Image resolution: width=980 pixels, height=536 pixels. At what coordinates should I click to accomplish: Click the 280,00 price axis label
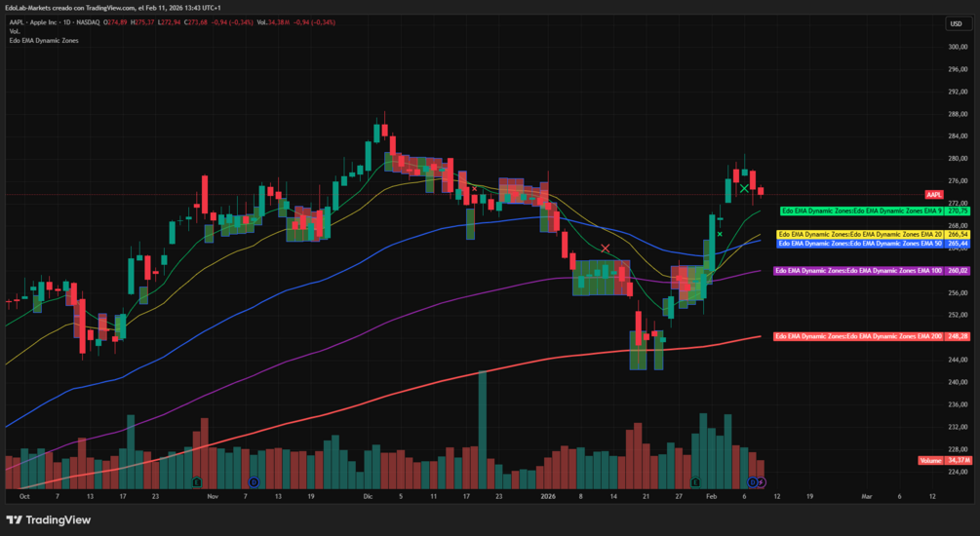(x=958, y=159)
